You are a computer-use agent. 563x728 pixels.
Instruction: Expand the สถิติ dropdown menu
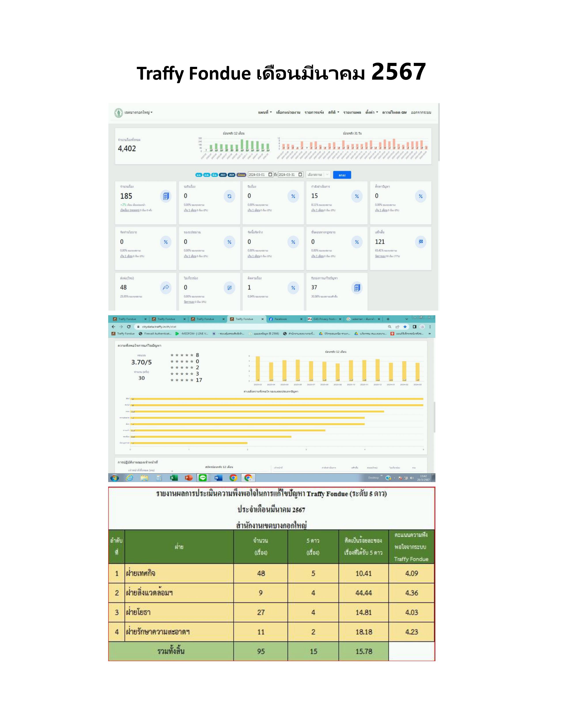pyautogui.click(x=334, y=112)
